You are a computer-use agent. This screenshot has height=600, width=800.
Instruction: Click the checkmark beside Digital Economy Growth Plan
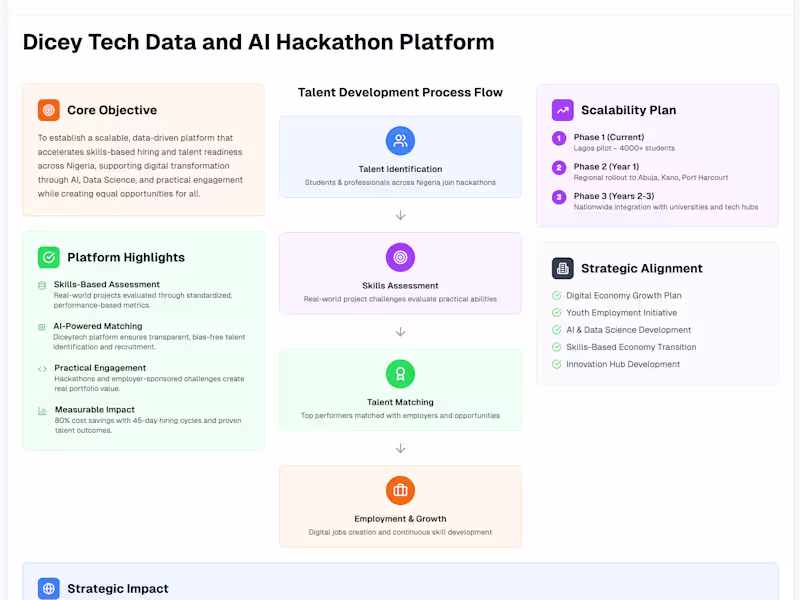click(557, 296)
